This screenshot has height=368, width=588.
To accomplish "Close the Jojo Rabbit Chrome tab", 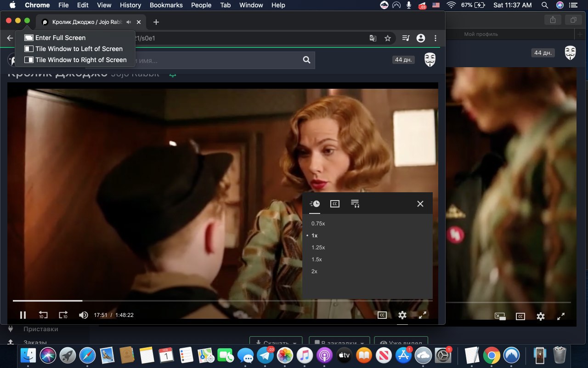I will [139, 22].
